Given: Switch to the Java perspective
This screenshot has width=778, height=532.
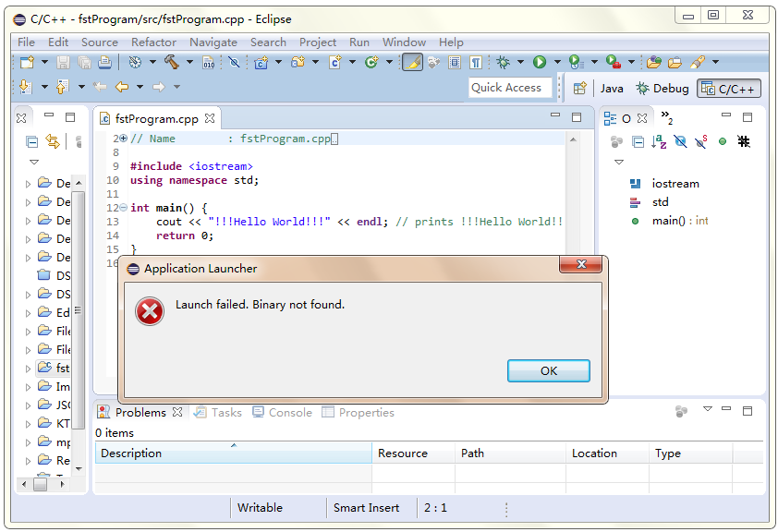Looking at the screenshot, I should (x=612, y=89).
